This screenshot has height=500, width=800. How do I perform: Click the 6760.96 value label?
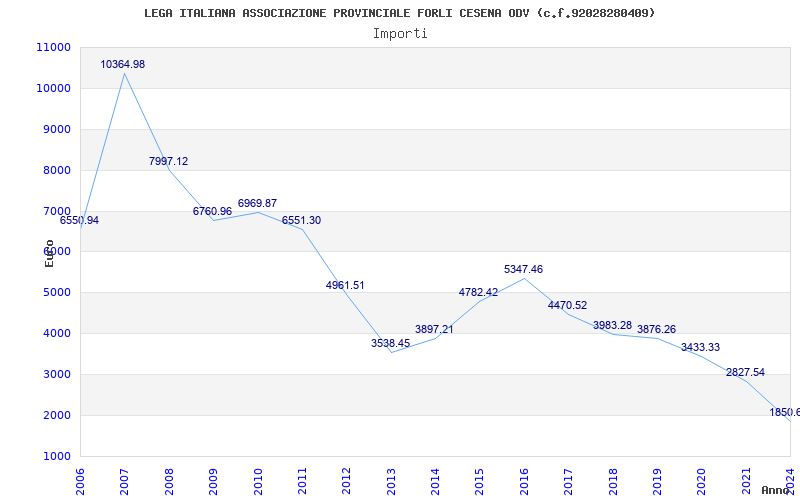(x=212, y=211)
